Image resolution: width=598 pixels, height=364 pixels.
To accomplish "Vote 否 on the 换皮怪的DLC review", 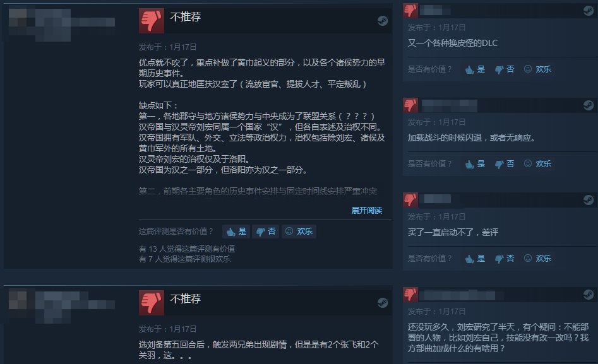I will (504, 69).
